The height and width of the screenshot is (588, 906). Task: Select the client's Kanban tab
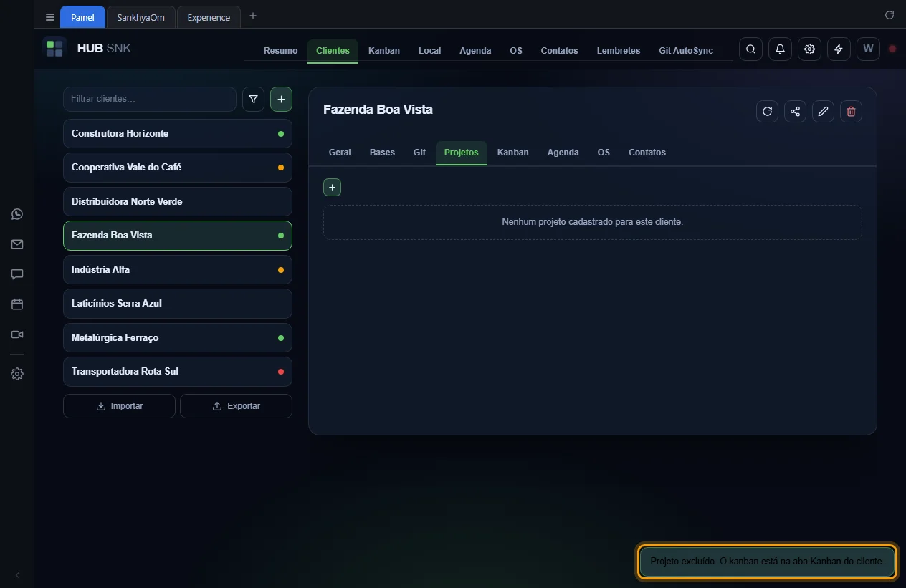(512, 153)
